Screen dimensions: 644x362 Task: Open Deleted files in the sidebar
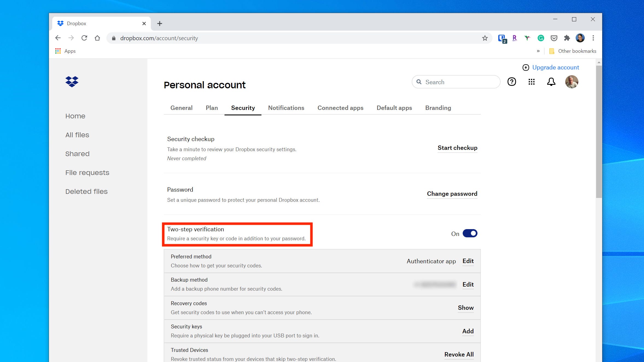(x=86, y=191)
